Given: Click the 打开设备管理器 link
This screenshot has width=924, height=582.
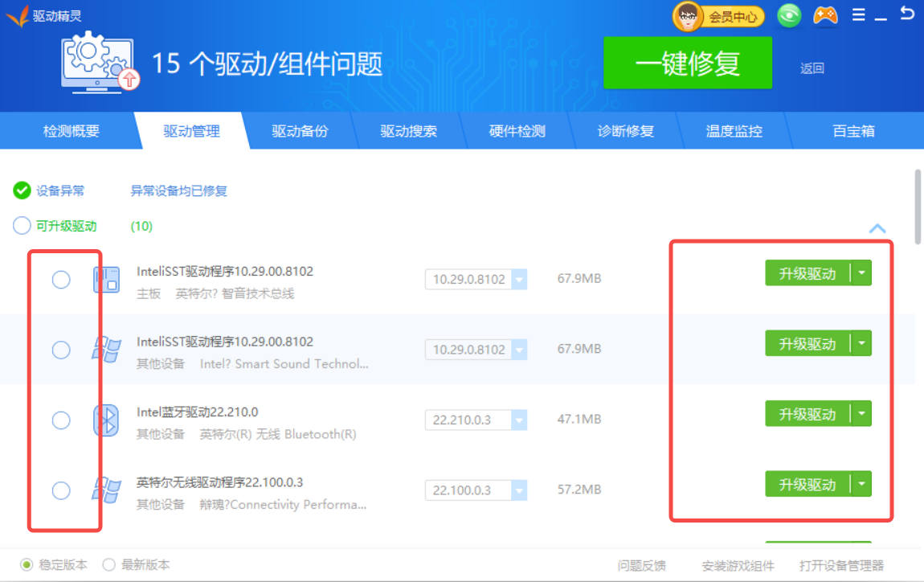Looking at the screenshot, I should (841, 566).
